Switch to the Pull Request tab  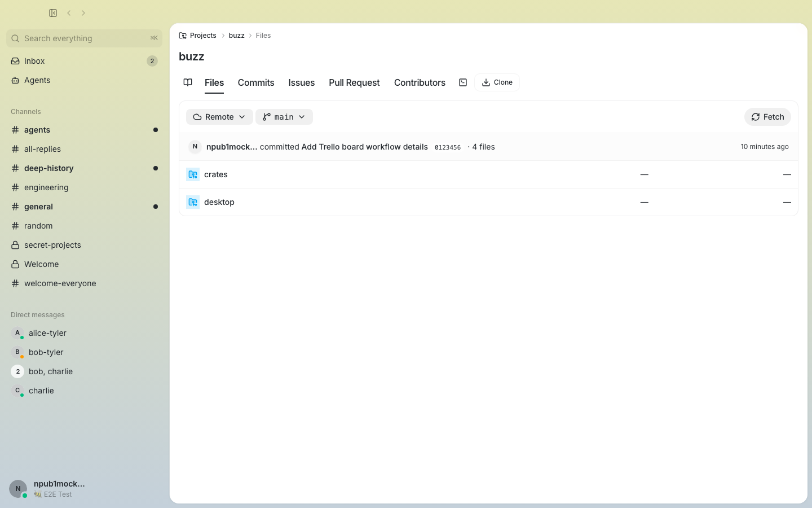(354, 82)
